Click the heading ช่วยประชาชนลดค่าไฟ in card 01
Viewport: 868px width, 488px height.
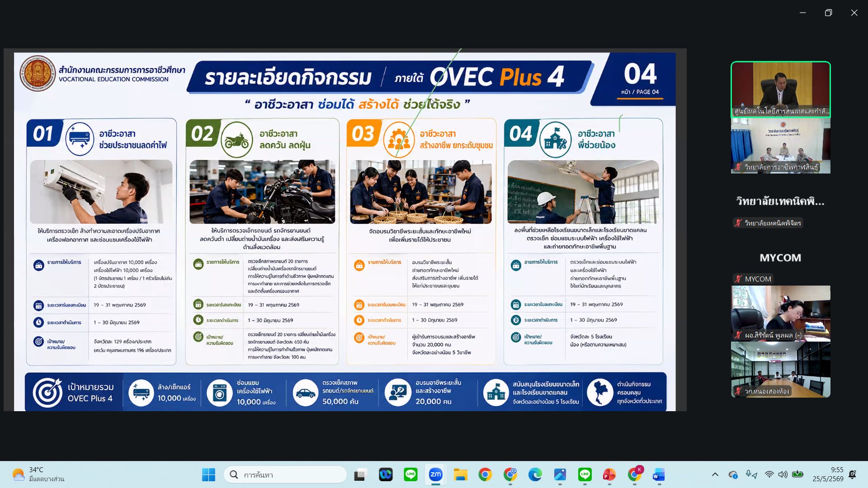(x=133, y=145)
